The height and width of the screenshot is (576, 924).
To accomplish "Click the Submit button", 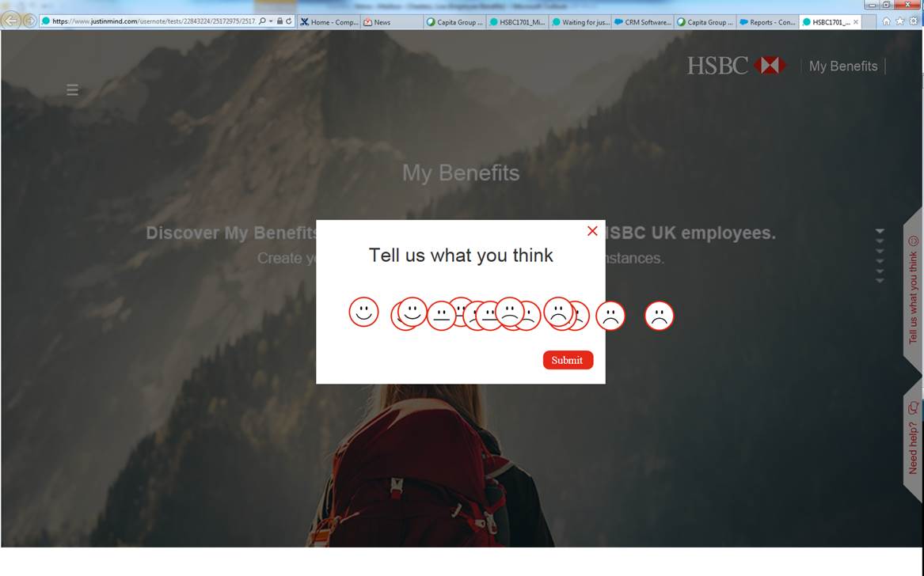I will click(x=568, y=360).
